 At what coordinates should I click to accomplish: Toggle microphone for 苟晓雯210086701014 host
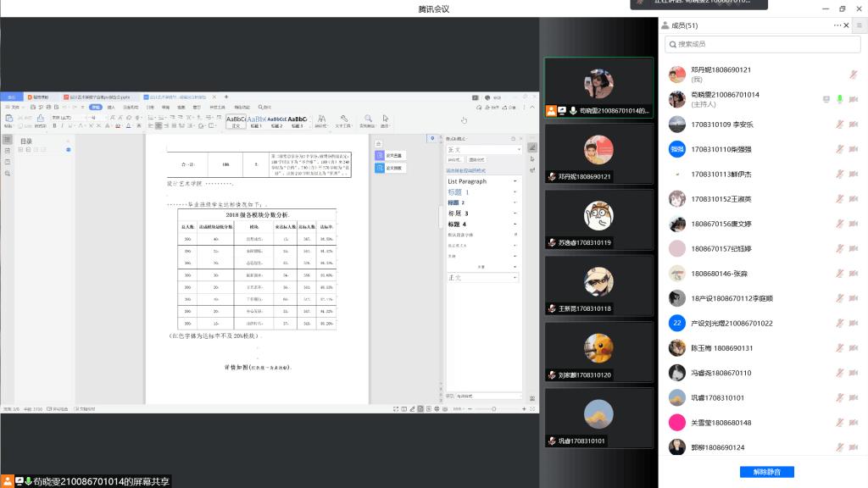(x=840, y=99)
